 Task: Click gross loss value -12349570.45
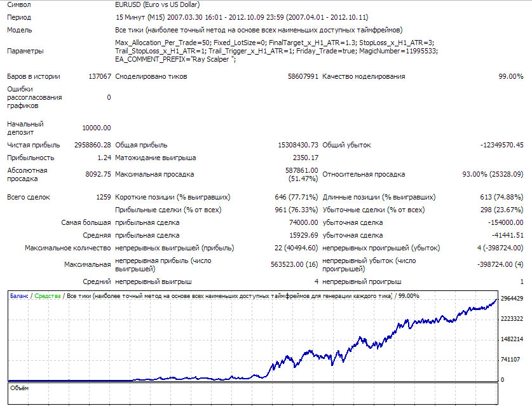pos(501,145)
